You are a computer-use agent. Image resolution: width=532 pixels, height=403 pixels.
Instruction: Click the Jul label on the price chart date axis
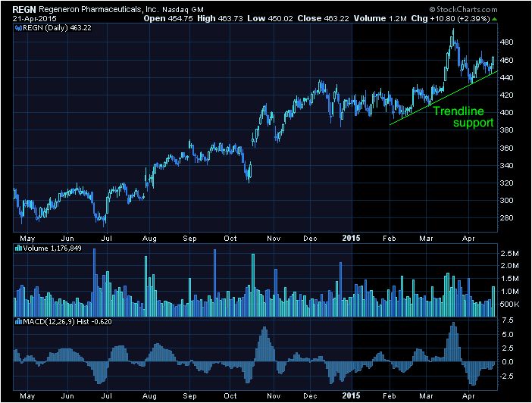(107, 239)
